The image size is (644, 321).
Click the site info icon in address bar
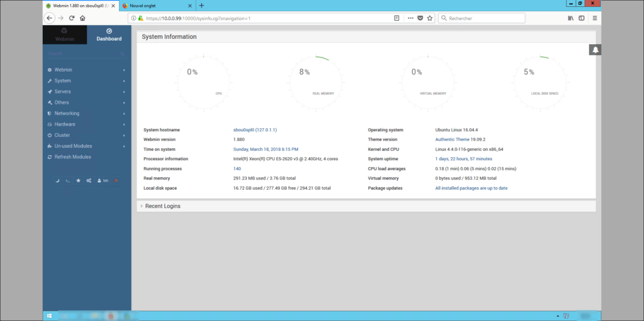point(134,18)
